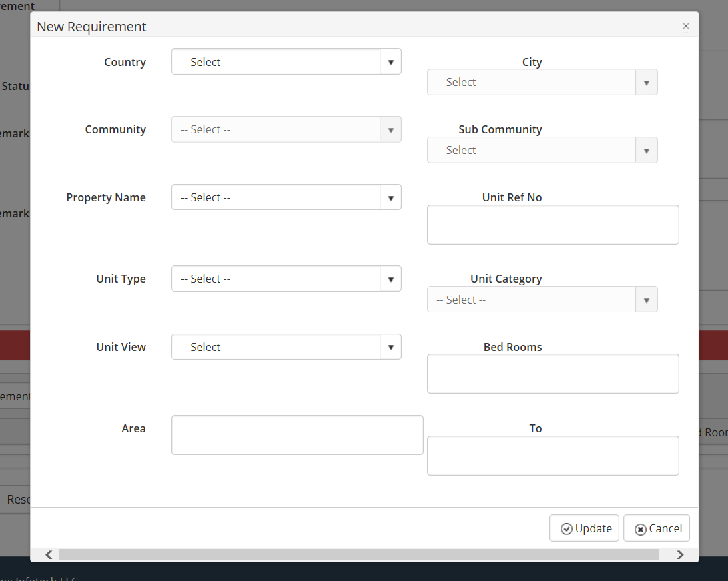Click the checkmark icon on Update
This screenshot has height=581, width=728.
[x=567, y=529]
